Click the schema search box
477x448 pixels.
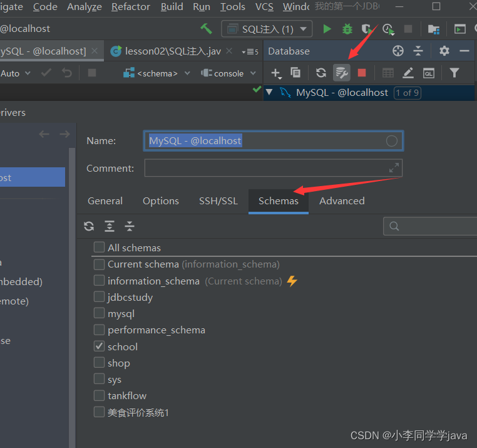430,226
